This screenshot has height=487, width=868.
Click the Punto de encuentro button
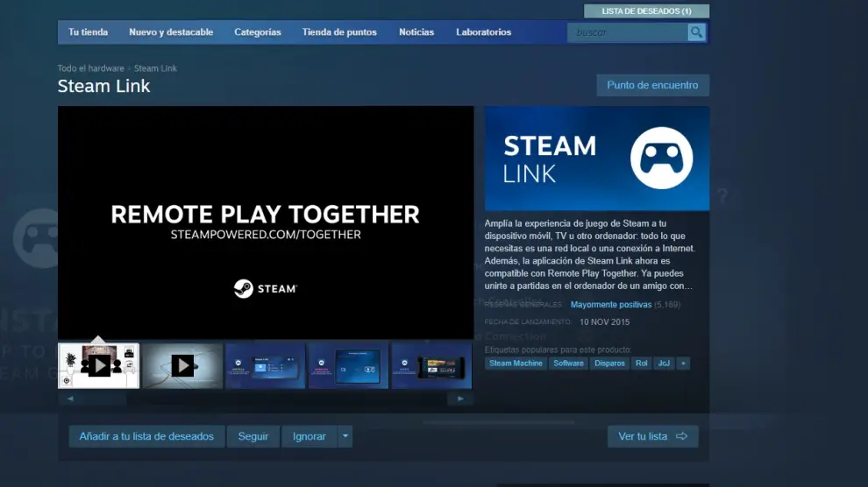point(652,85)
